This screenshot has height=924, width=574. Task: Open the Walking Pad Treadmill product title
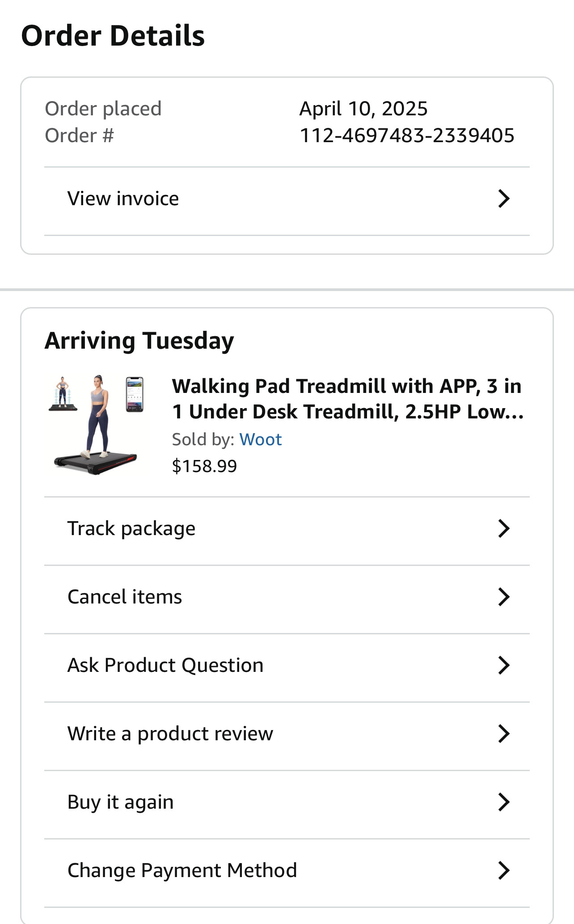tap(348, 399)
